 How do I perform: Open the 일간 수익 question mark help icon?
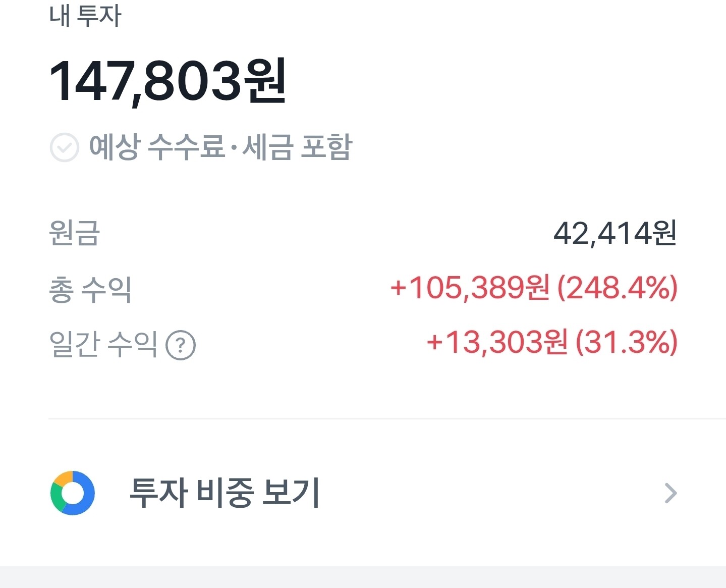coord(181,345)
